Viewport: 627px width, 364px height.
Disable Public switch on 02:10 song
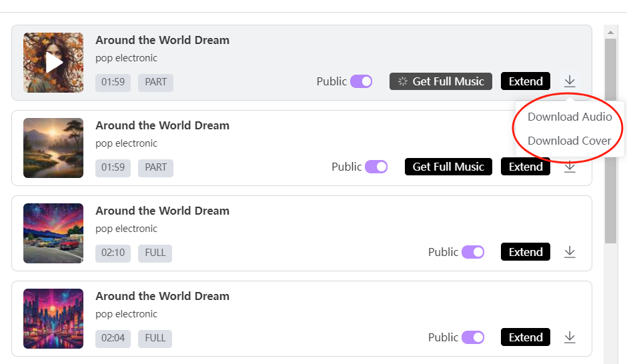[x=473, y=252]
